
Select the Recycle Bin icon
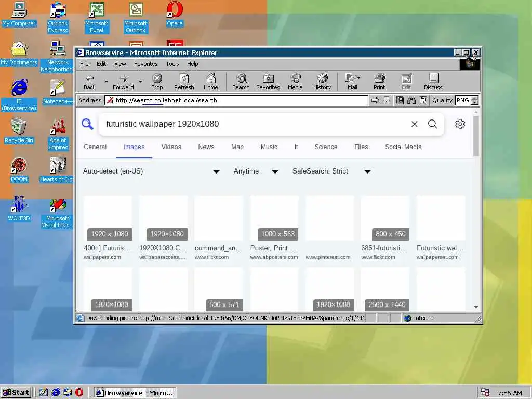point(19,131)
